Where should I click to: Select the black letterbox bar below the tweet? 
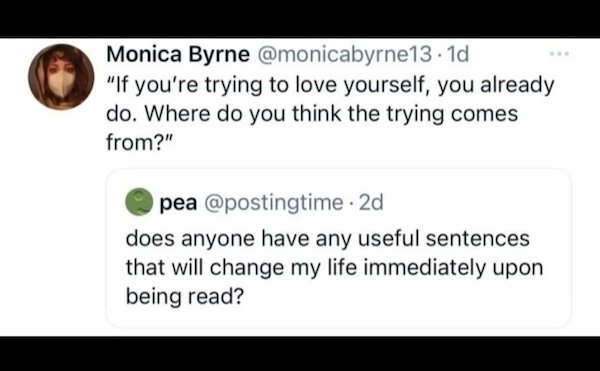tap(300, 354)
